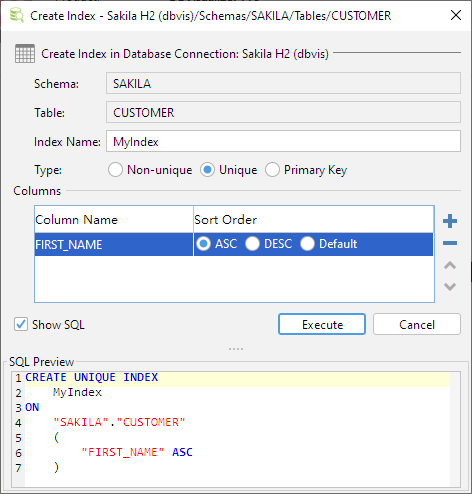
Task: Click the Table field showing CUSTOMER
Action: (283, 112)
